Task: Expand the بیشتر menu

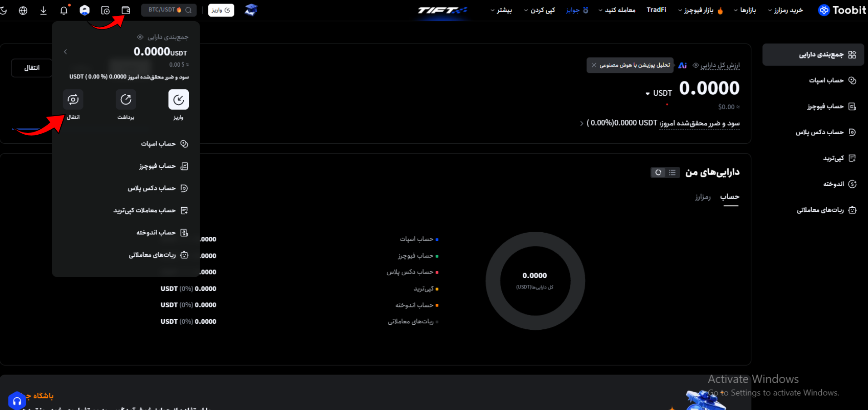Action: click(501, 10)
